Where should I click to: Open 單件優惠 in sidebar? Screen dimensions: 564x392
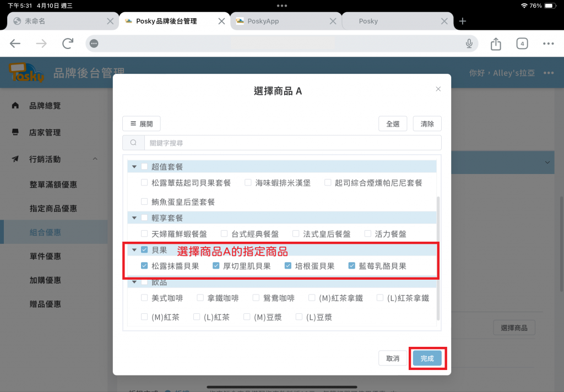click(x=45, y=256)
